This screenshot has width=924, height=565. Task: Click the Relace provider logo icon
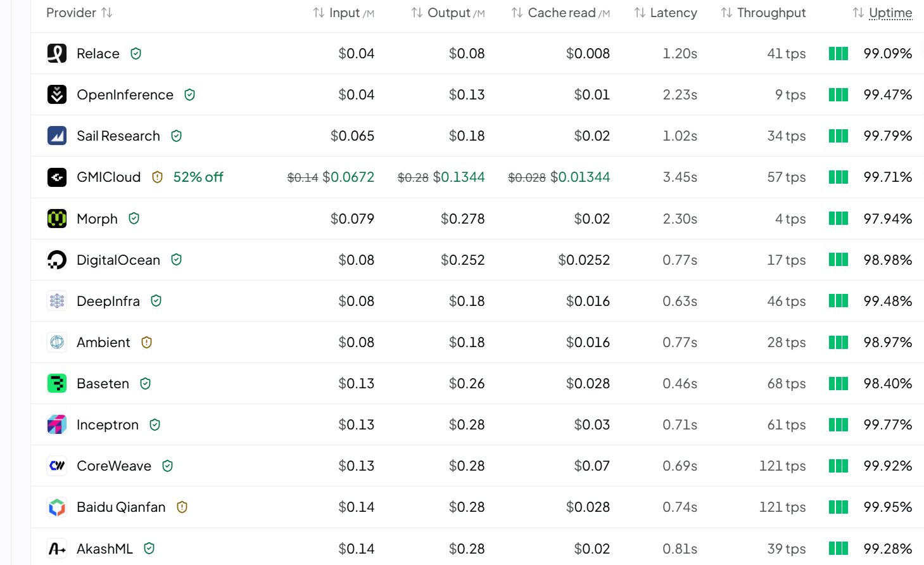point(57,53)
